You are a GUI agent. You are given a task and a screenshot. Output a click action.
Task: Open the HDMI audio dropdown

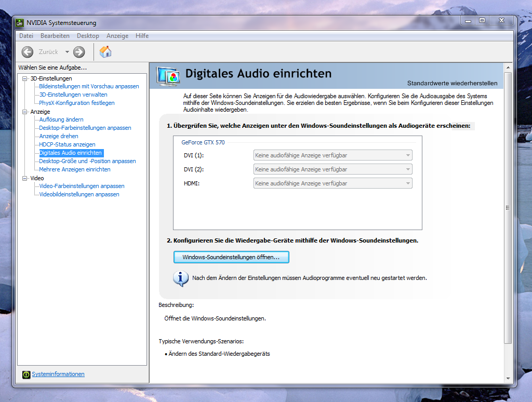tap(333, 183)
